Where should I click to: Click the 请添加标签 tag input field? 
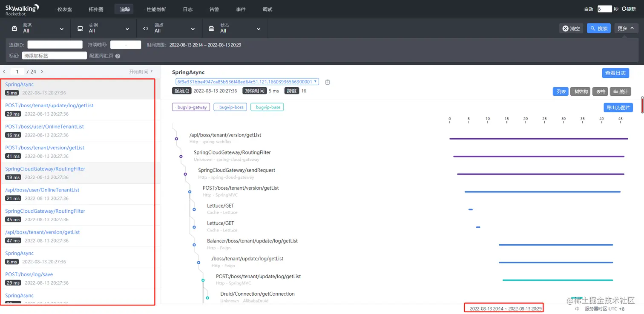click(x=55, y=56)
